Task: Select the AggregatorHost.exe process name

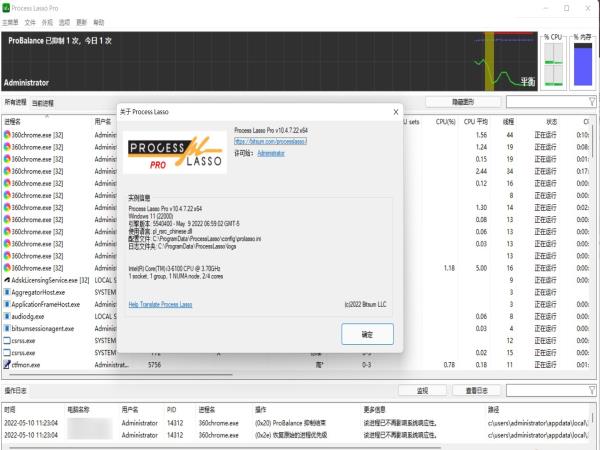Action: pos(38,292)
